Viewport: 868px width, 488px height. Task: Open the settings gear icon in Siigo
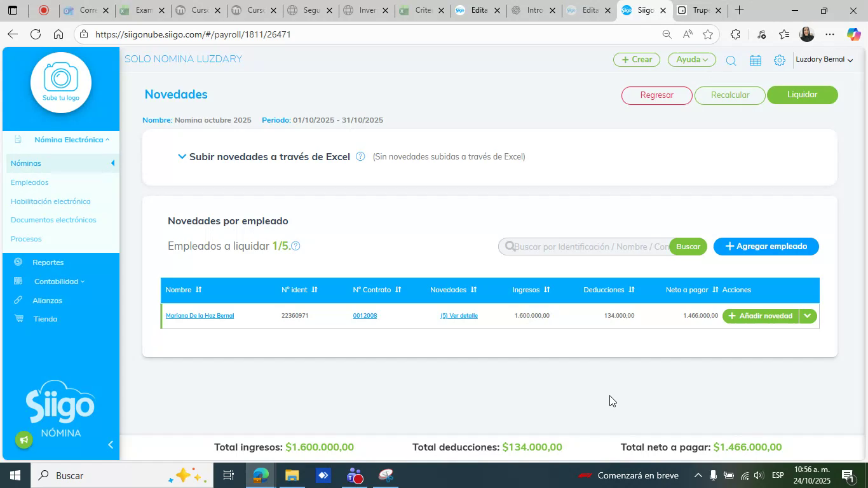(x=780, y=60)
